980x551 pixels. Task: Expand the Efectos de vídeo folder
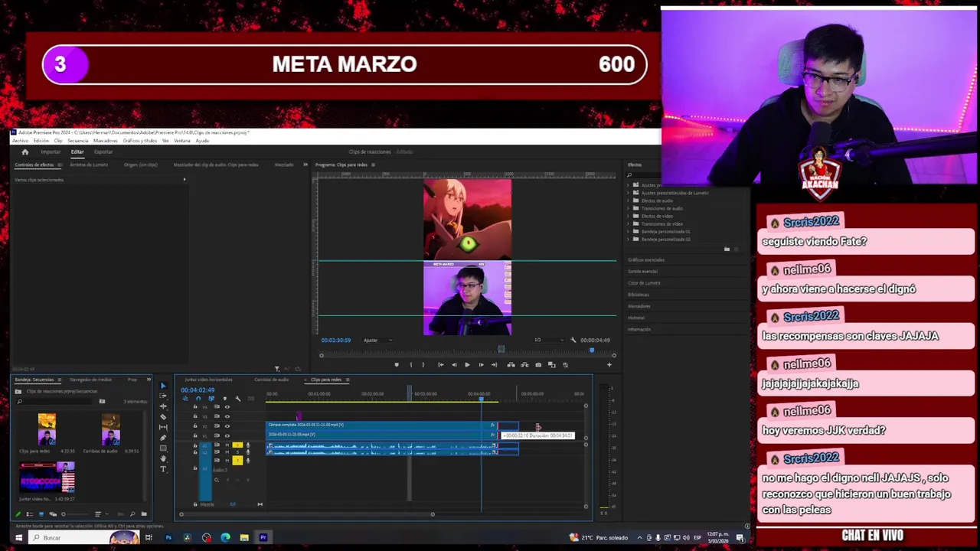pyautogui.click(x=629, y=216)
